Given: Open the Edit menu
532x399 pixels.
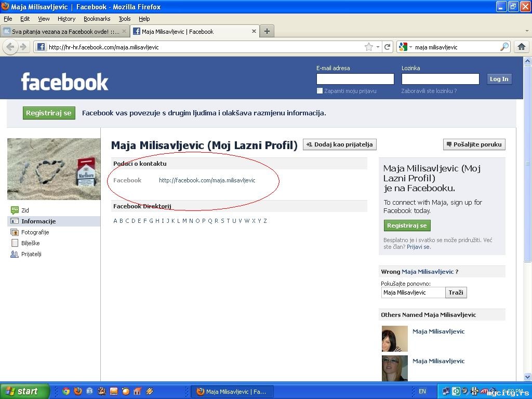Looking at the screenshot, I should point(25,19).
